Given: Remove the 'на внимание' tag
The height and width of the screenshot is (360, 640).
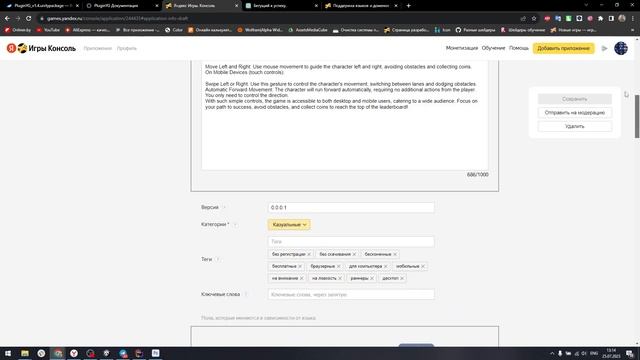Looking at the screenshot, I should (302, 278).
